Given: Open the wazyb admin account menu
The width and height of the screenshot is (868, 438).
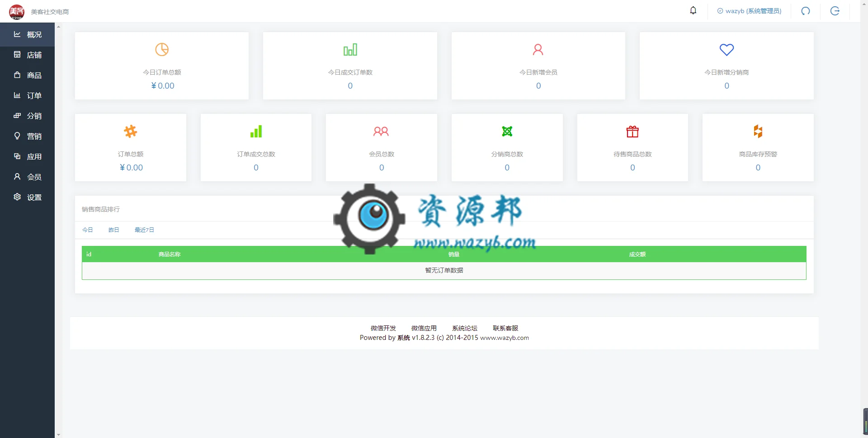Looking at the screenshot, I should (749, 11).
